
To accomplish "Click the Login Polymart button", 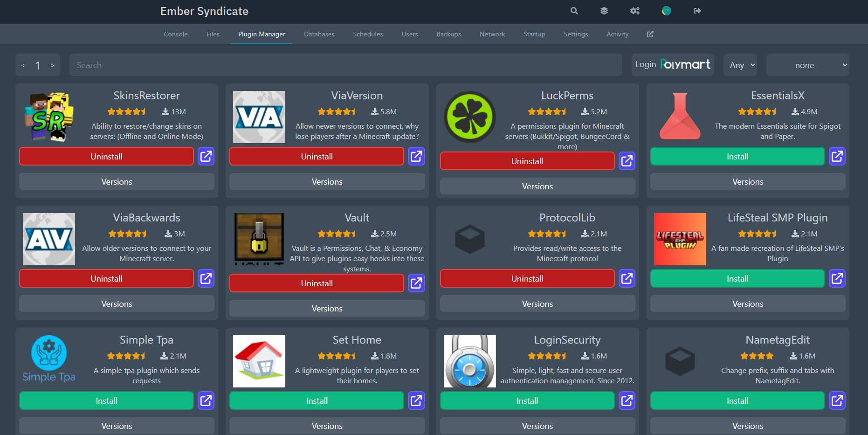I will click(673, 65).
